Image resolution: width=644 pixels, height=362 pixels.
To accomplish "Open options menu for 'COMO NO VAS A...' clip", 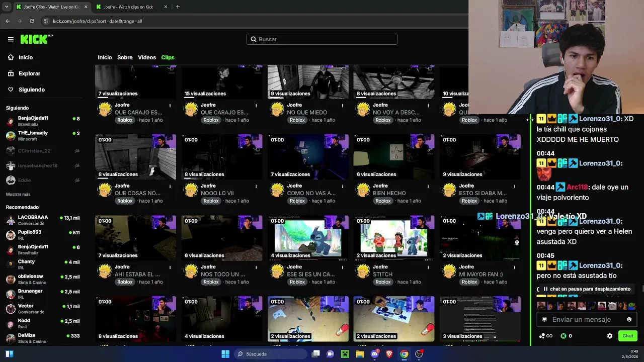I will coord(342,186).
